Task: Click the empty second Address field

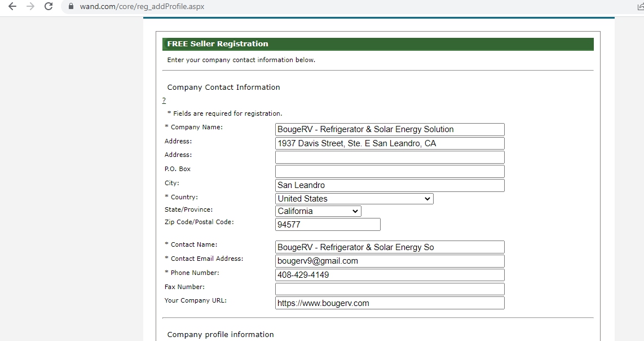Action: [x=389, y=157]
